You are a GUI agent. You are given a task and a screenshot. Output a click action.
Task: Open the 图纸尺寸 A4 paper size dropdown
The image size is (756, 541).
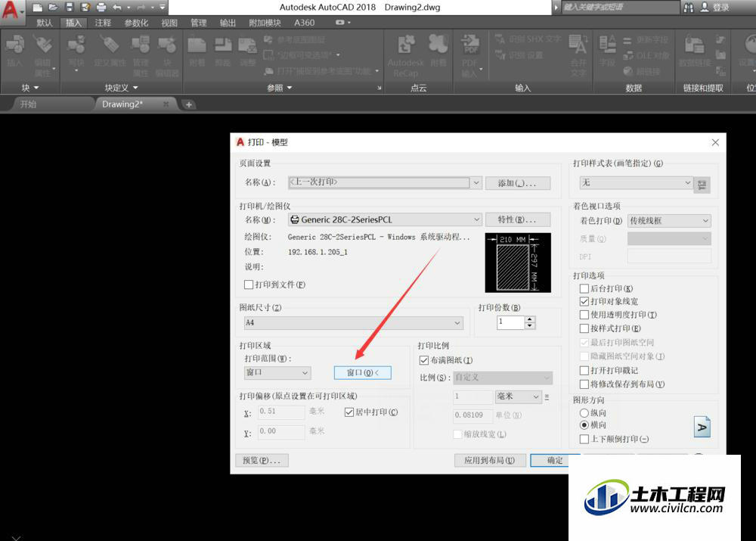click(353, 323)
